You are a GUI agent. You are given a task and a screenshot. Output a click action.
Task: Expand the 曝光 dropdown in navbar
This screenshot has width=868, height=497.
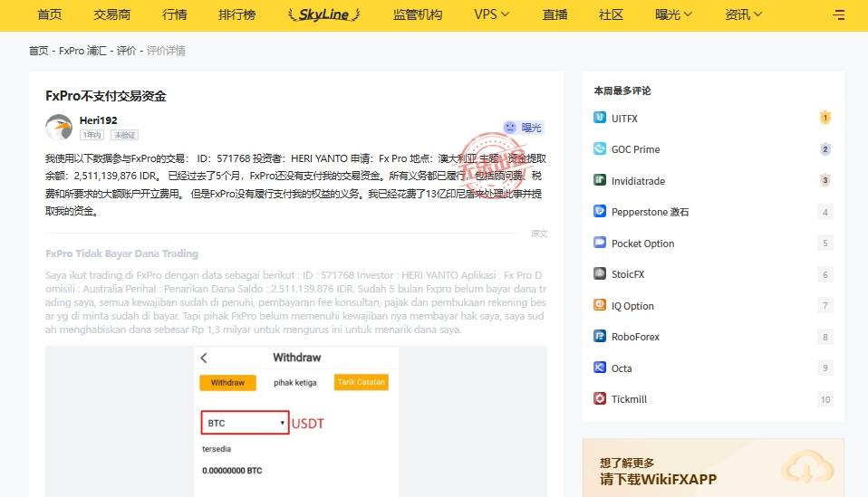coord(673,14)
